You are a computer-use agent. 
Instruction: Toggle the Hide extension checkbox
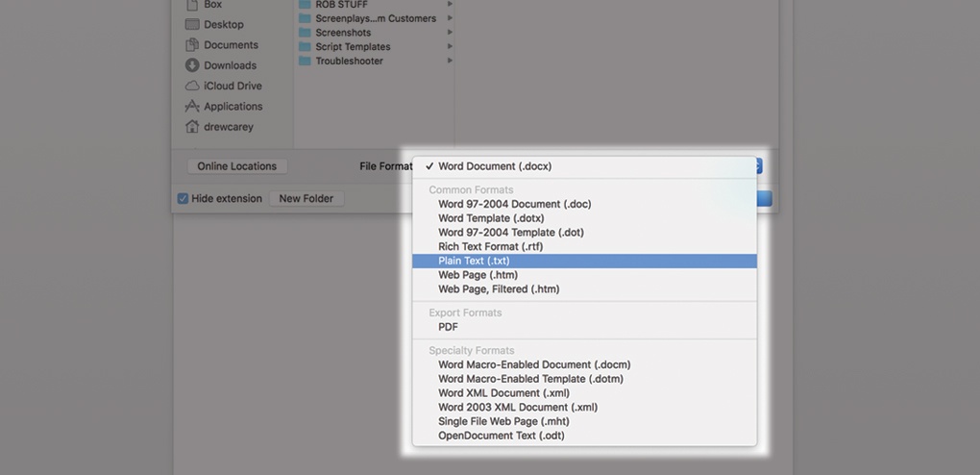pos(183,199)
